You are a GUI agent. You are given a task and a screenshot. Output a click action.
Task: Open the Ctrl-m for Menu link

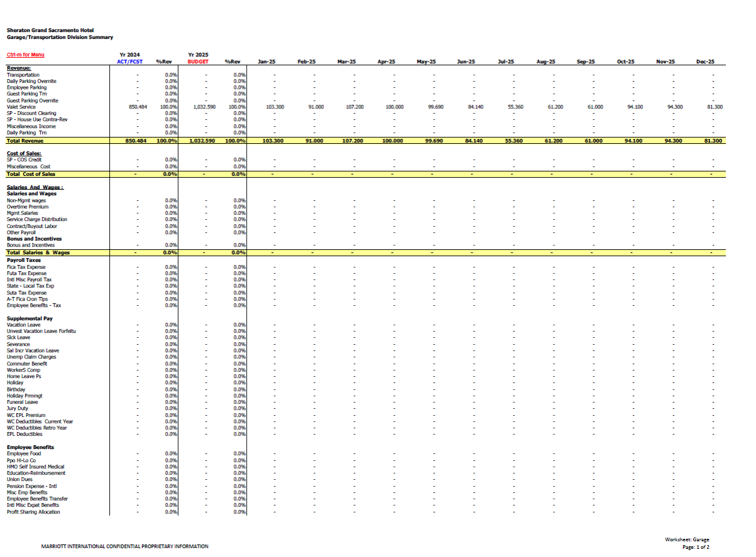[25, 55]
